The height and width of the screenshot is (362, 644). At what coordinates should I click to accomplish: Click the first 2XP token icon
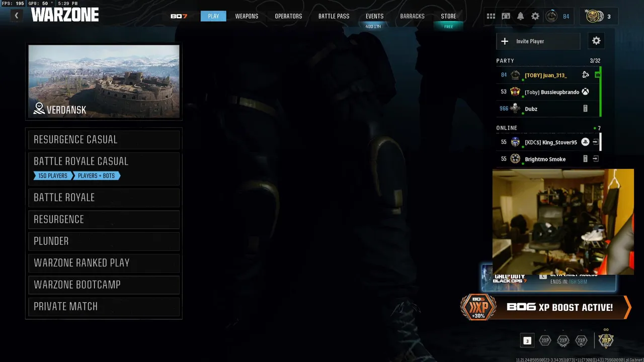545,340
